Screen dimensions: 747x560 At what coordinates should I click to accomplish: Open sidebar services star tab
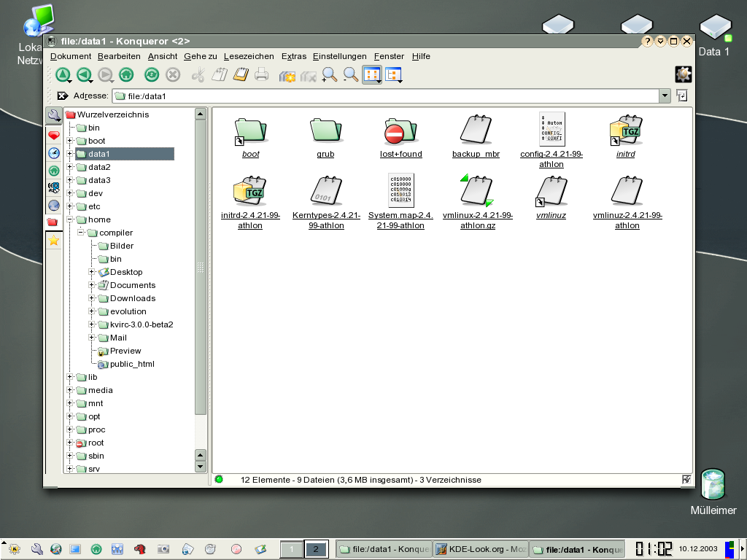pyautogui.click(x=54, y=241)
